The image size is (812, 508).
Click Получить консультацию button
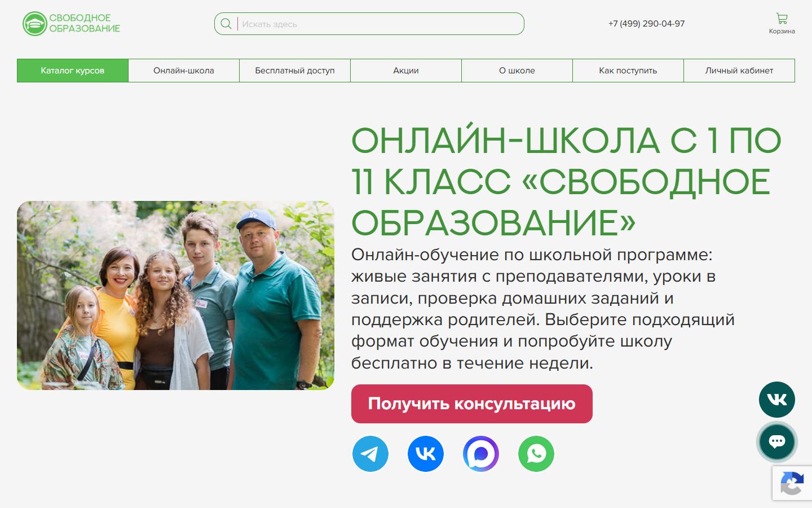coord(472,404)
